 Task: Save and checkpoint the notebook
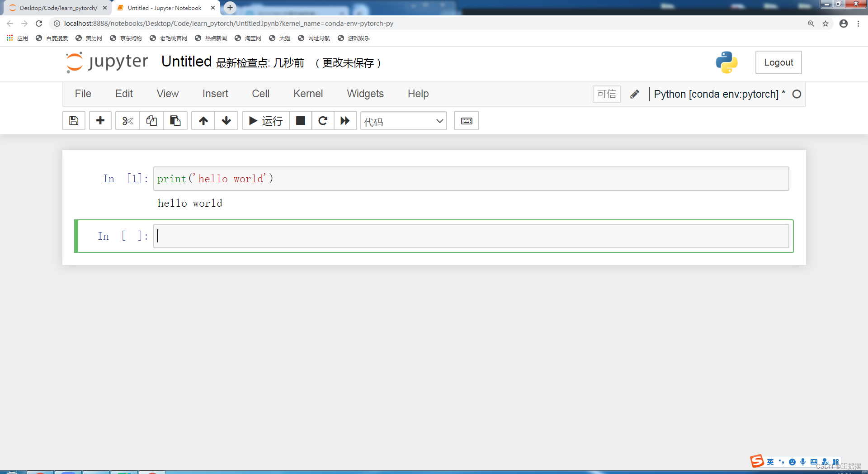click(x=74, y=121)
